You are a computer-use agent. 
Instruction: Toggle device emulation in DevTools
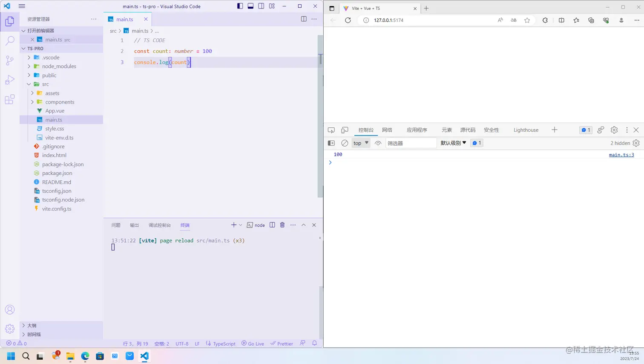(345, 130)
